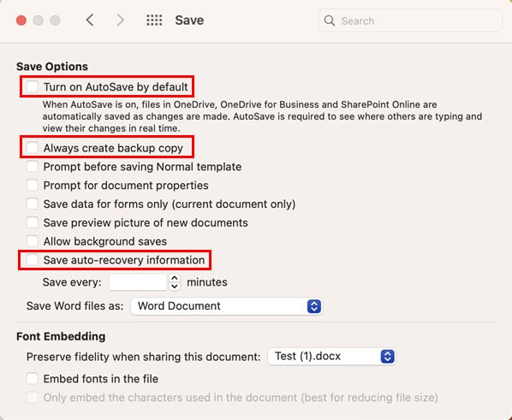Screen dimensions: 512x420
Task: Click the Save every: label
Action: [72, 282]
